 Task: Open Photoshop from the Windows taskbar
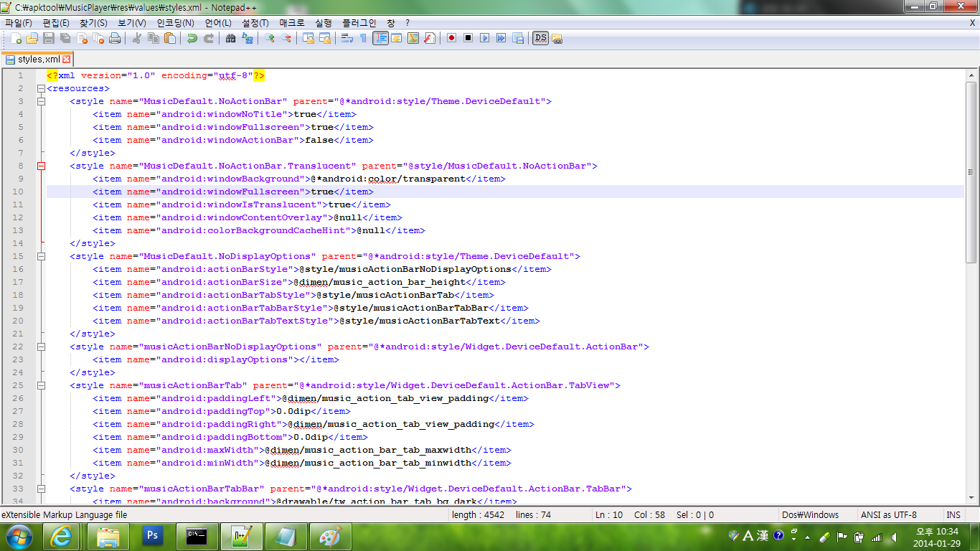coord(152,535)
